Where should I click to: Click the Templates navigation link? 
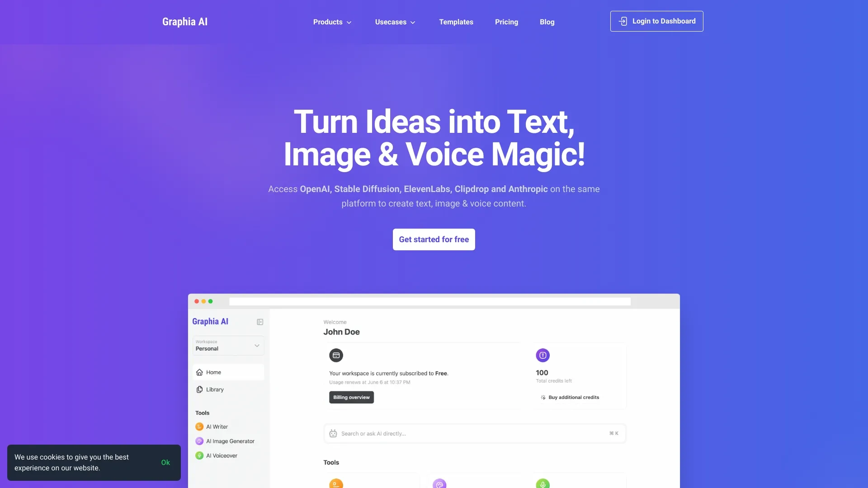456,21
